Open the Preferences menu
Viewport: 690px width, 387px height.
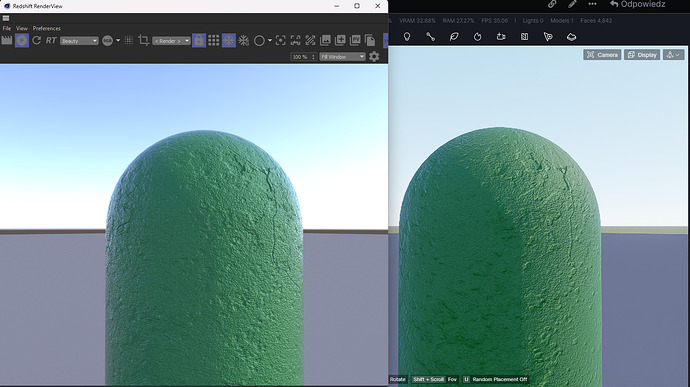[47, 28]
